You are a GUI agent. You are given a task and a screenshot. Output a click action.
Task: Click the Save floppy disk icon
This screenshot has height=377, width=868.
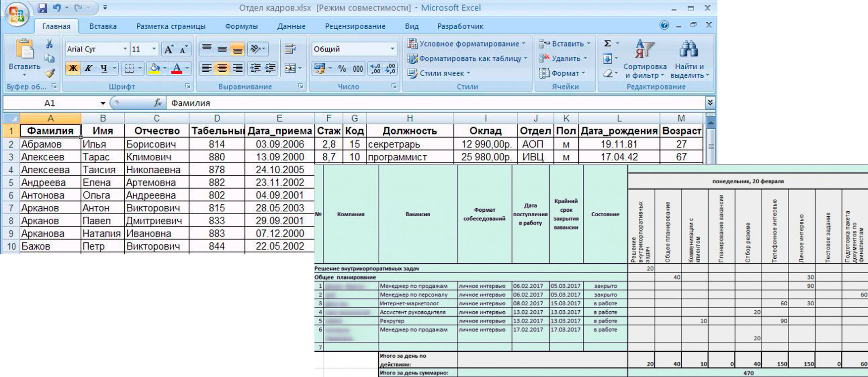pos(42,8)
